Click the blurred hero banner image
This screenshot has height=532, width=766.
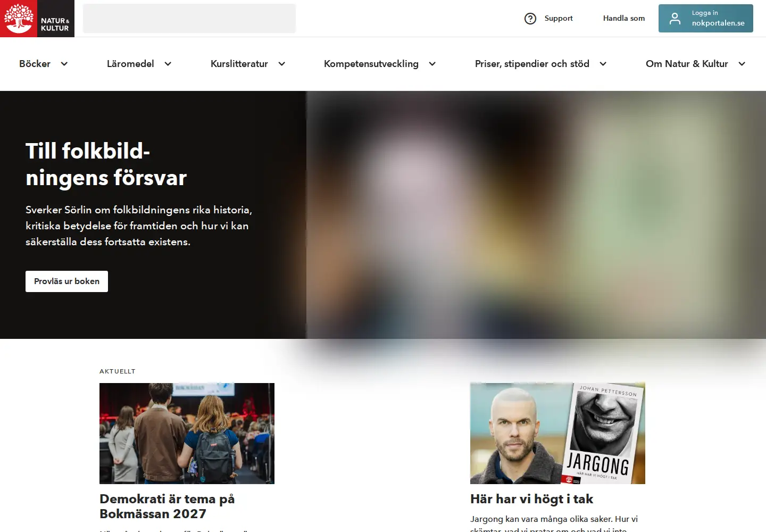pyautogui.click(x=536, y=215)
